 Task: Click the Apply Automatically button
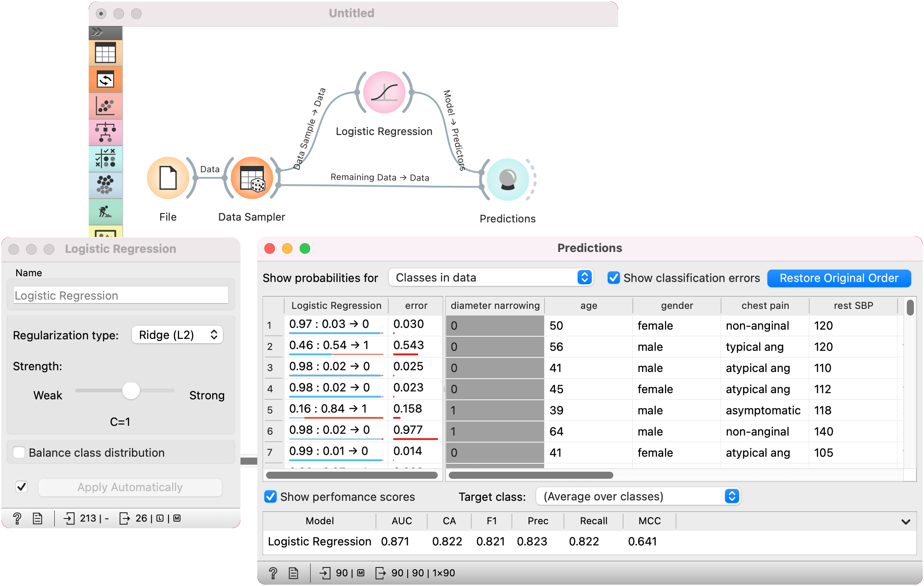(x=130, y=487)
